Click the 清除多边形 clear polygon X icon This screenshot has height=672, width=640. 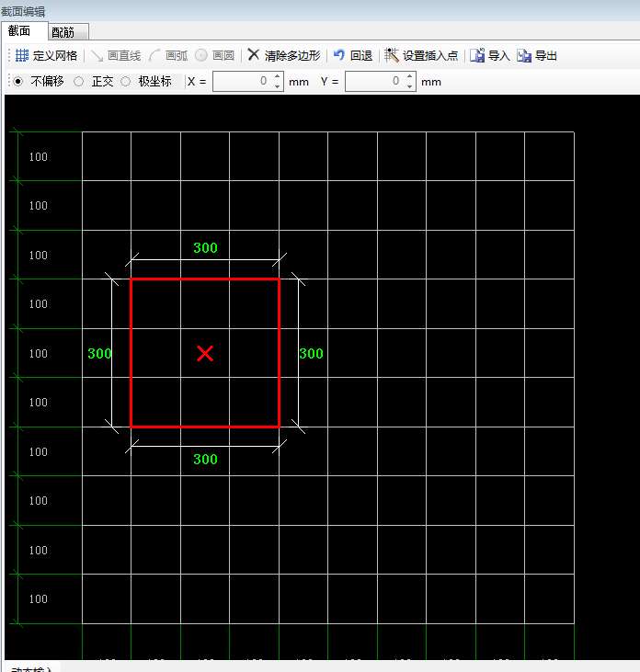point(254,55)
